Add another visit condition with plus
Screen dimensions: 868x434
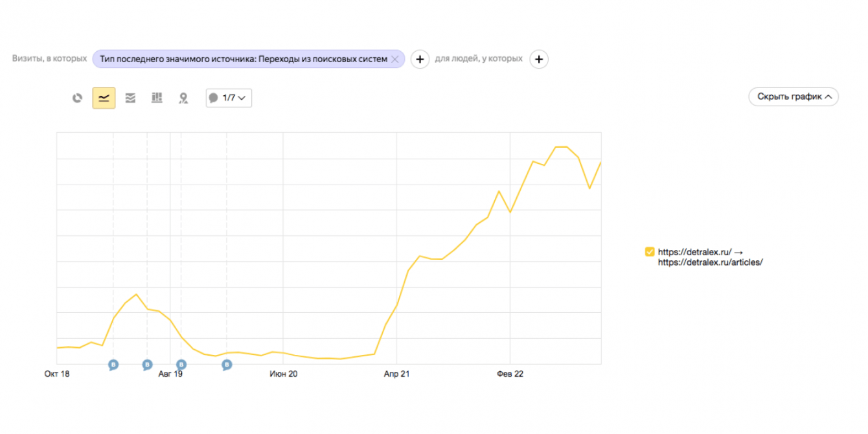420,60
